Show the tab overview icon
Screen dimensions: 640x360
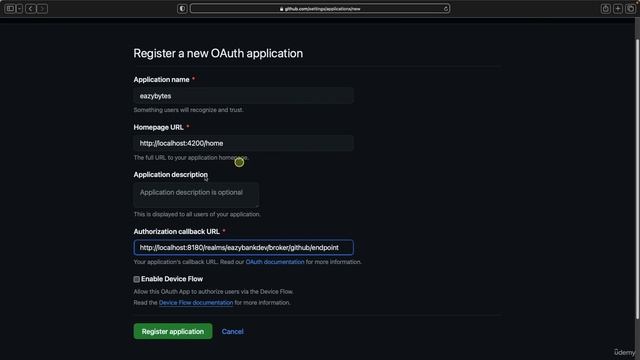coord(630,9)
